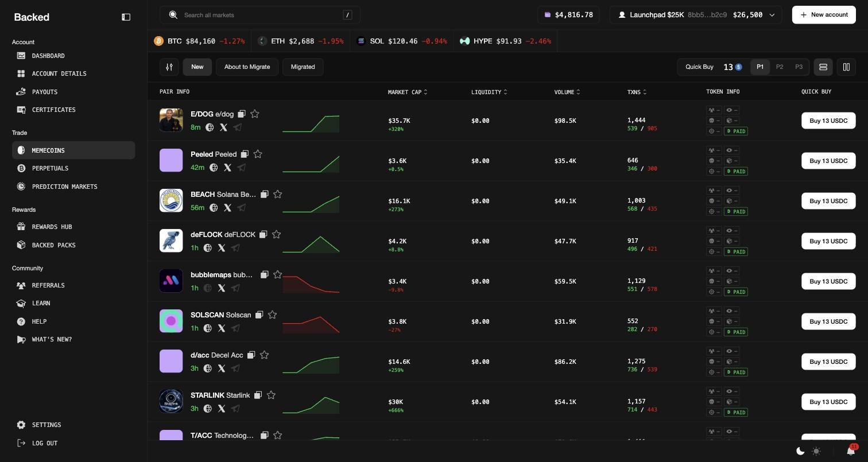The height and width of the screenshot is (462, 868).
Task: Select preset P1
Action: click(x=760, y=67)
